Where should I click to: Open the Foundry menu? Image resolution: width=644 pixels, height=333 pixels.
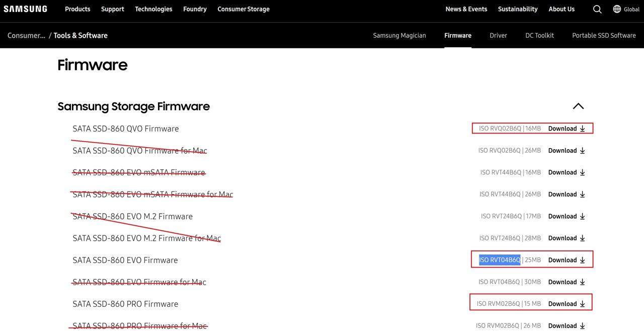point(195,9)
